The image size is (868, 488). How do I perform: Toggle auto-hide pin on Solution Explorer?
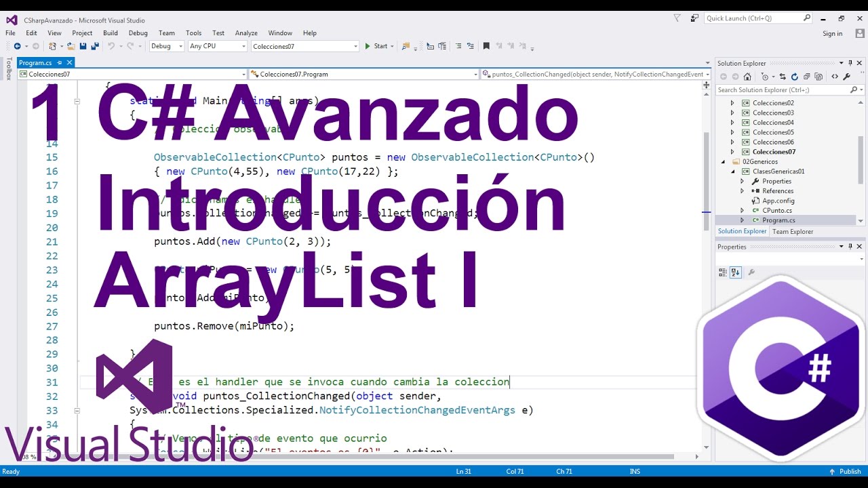pos(850,63)
